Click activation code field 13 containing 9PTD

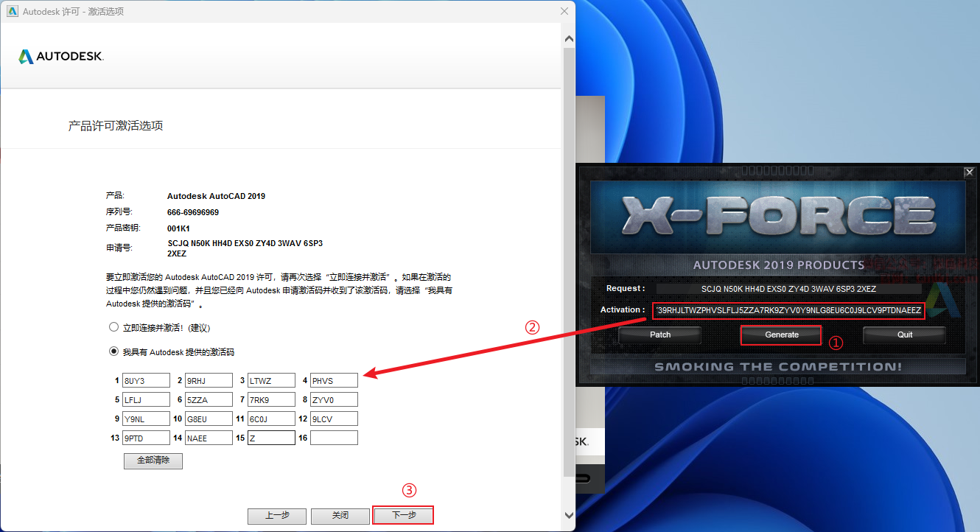tap(146, 438)
